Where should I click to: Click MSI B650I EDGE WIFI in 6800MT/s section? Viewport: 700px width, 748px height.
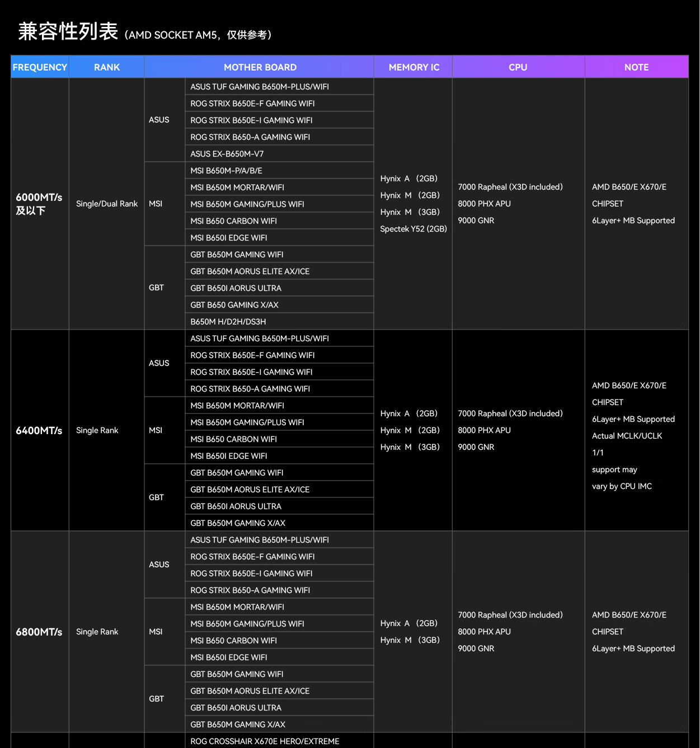[279, 657]
